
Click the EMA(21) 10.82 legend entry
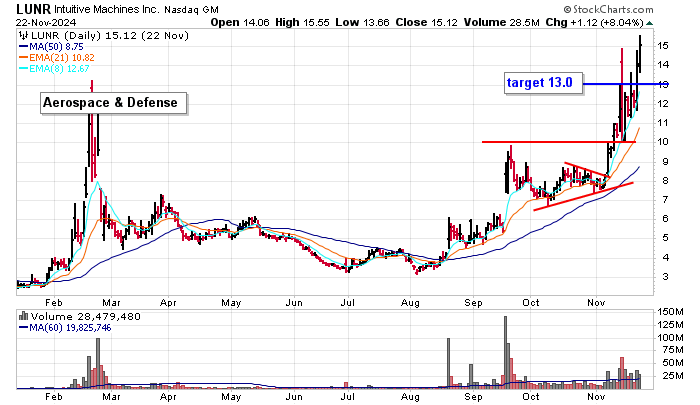click(57, 58)
